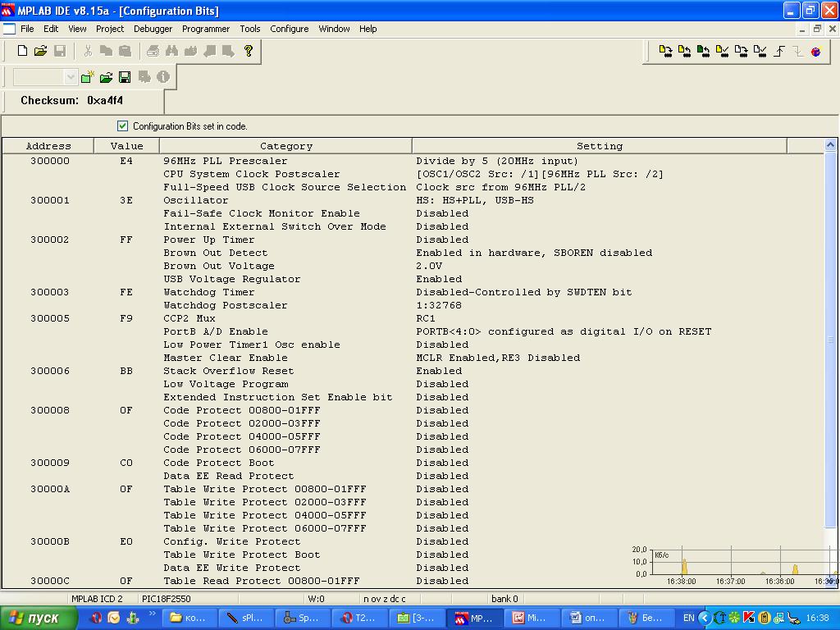Click the New File icon
Screen dimensions: 840x630
point(22,51)
